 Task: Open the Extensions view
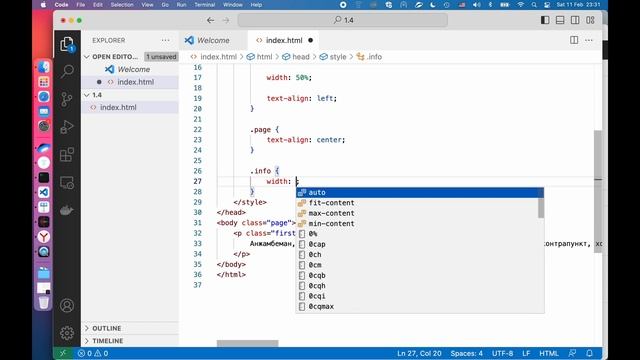pyautogui.click(x=67, y=155)
